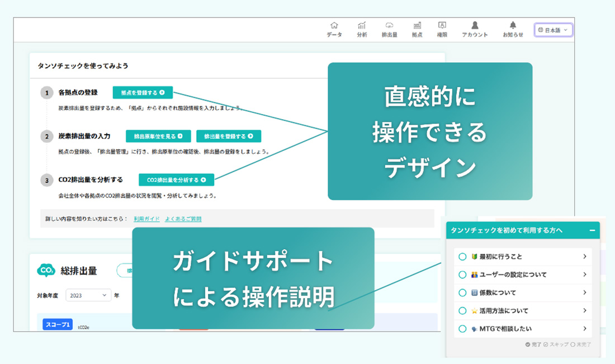Open the 分析 chart icon

coord(362,26)
